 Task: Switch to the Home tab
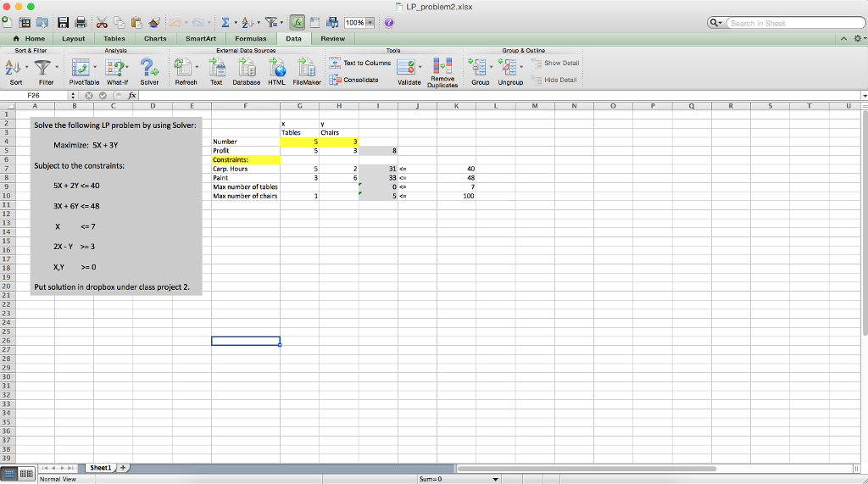coord(29,39)
